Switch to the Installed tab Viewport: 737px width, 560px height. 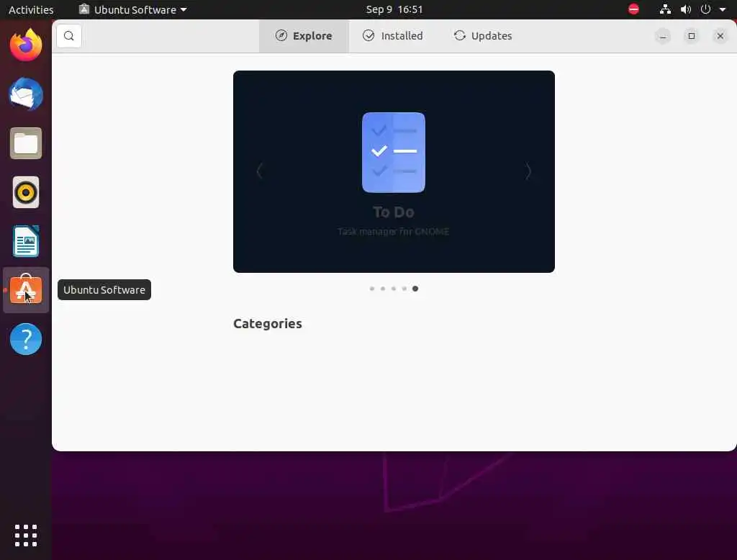point(393,36)
